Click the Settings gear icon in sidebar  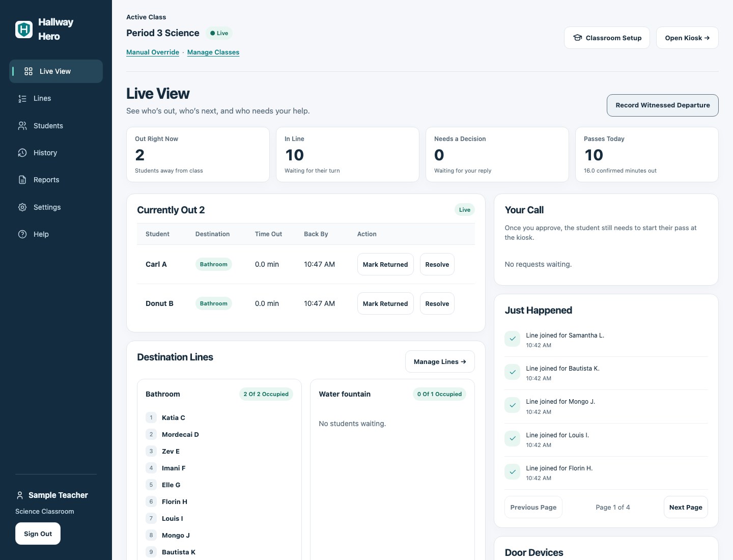tap(22, 207)
